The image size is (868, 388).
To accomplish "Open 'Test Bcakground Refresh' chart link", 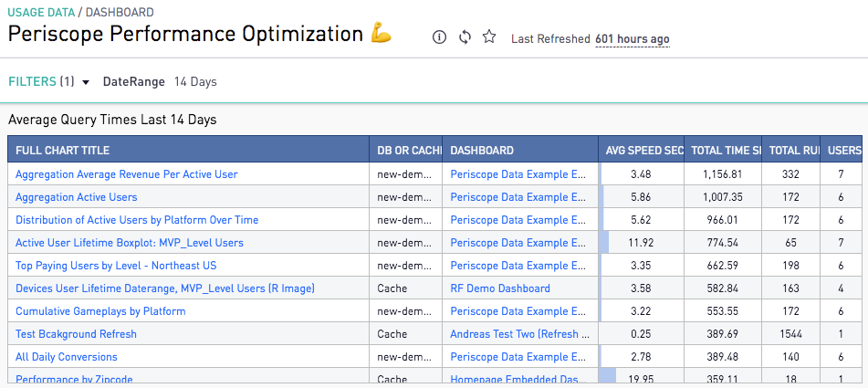I will pos(76,334).
